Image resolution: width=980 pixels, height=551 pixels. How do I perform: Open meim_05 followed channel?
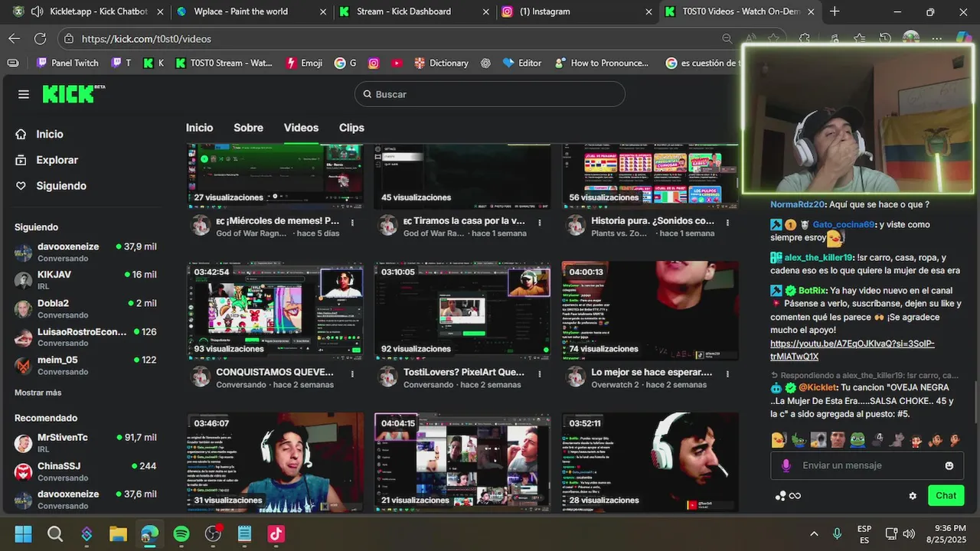click(x=86, y=364)
